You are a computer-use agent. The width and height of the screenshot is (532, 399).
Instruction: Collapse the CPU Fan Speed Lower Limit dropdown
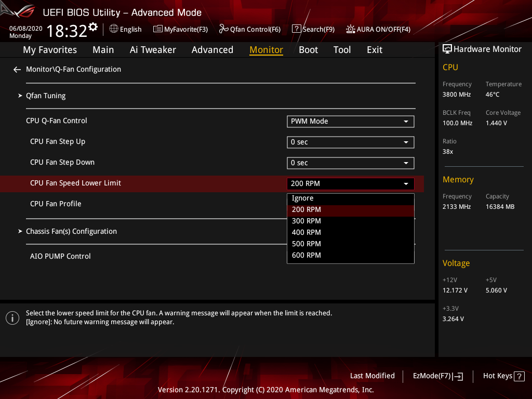pos(351,183)
